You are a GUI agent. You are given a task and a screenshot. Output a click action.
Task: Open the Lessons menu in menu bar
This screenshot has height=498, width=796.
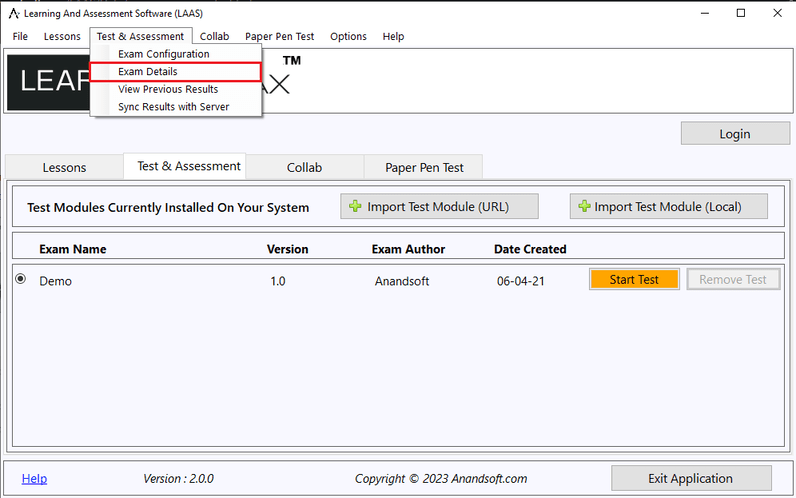62,36
